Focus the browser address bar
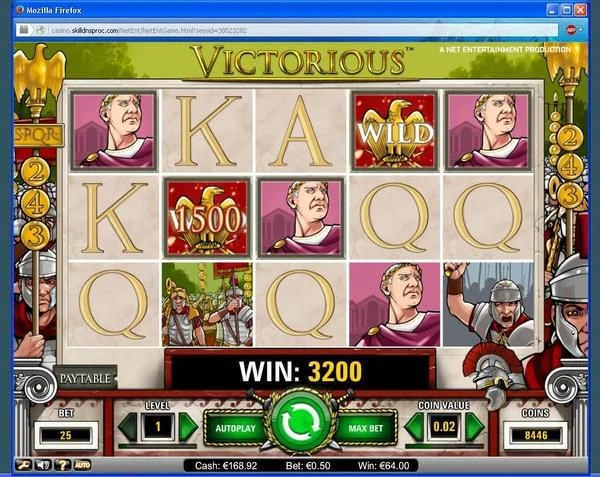The image size is (600, 477). click(x=302, y=30)
